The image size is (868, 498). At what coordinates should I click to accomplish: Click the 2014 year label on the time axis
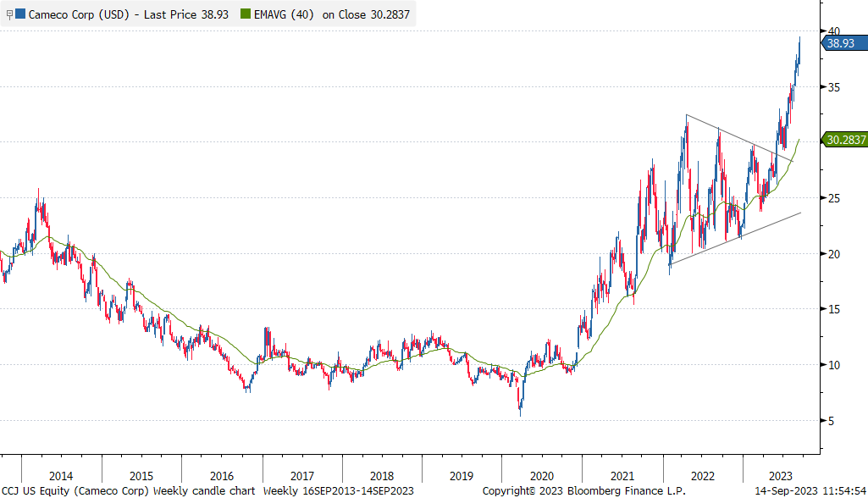[x=61, y=476]
